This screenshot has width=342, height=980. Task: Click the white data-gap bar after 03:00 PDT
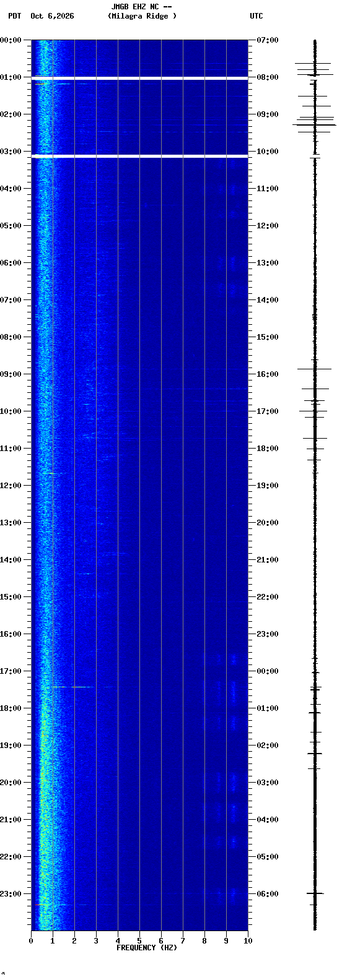point(139,157)
